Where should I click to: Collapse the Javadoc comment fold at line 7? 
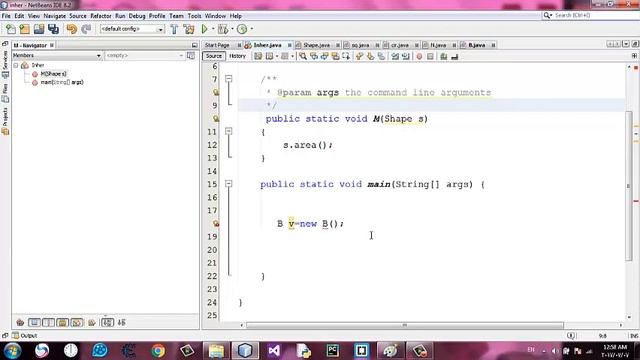click(229, 78)
